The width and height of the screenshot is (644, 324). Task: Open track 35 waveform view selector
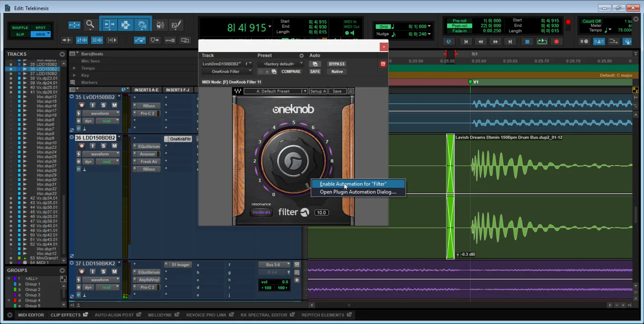click(x=101, y=114)
